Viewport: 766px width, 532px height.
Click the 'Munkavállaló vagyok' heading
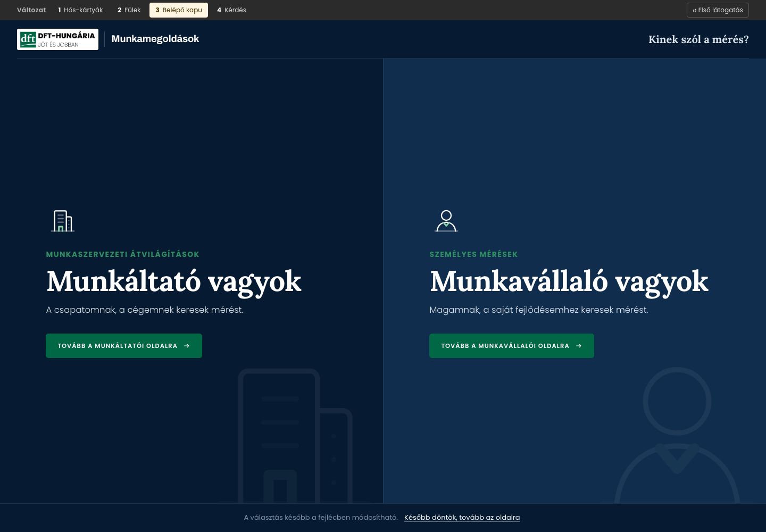[x=569, y=281]
